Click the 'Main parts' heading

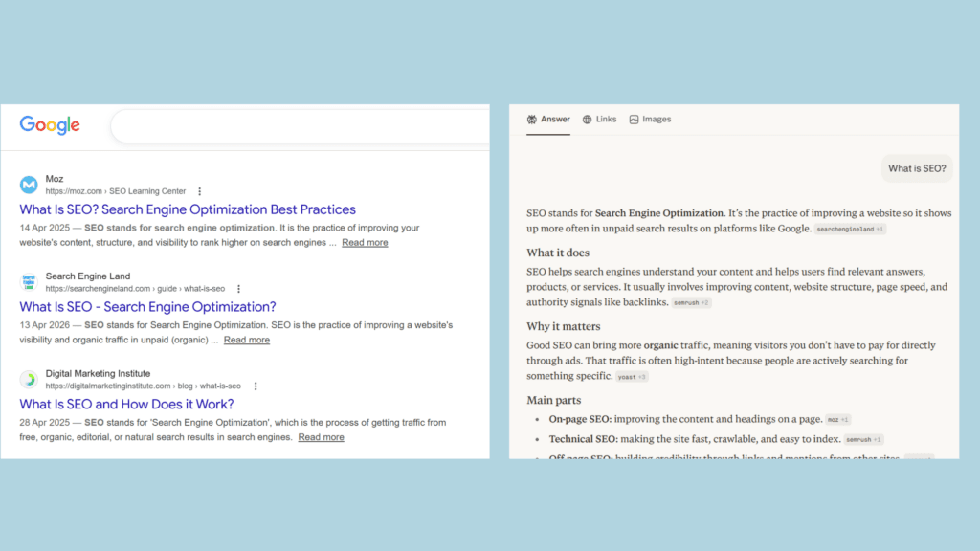pyautogui.click(x=554, y=401)
